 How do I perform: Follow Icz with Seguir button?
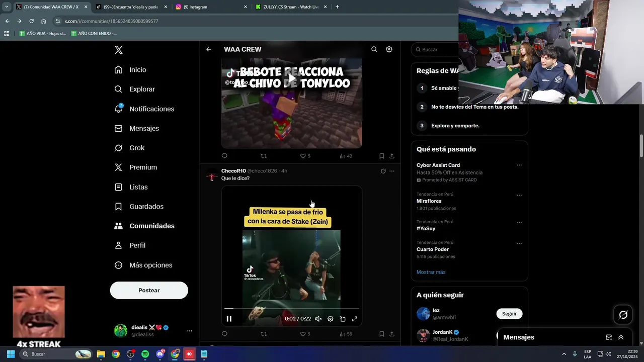coord(509,314)
